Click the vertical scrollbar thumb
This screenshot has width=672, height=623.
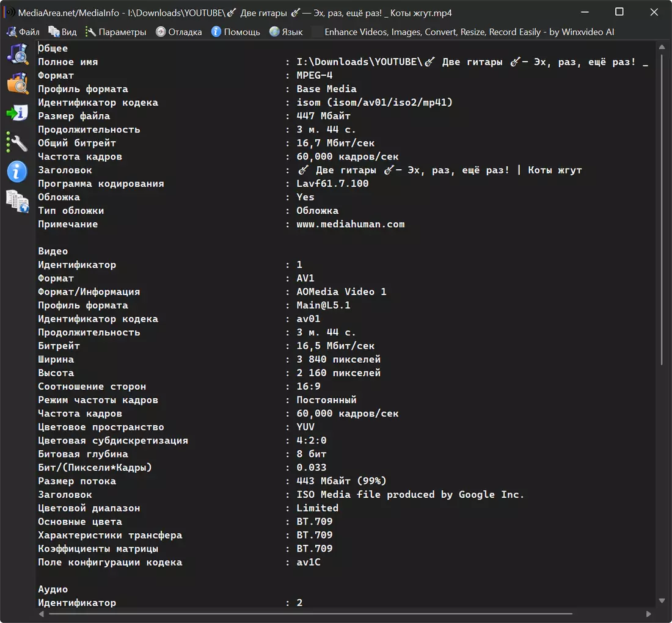pos(661,210)
